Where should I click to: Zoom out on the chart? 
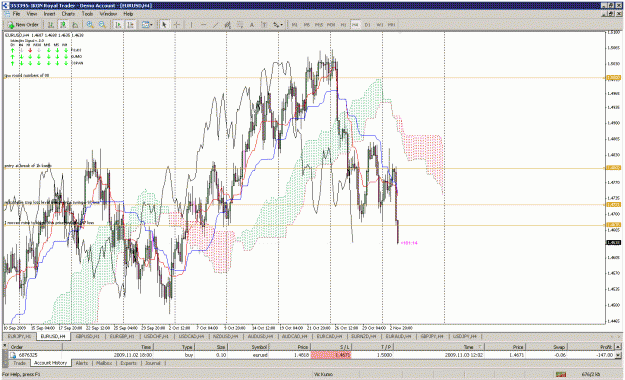click(x=102, y=25)
